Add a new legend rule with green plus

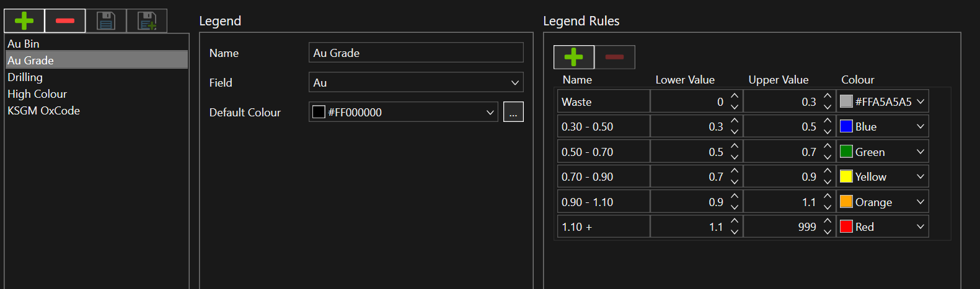[x=573, y=57]
